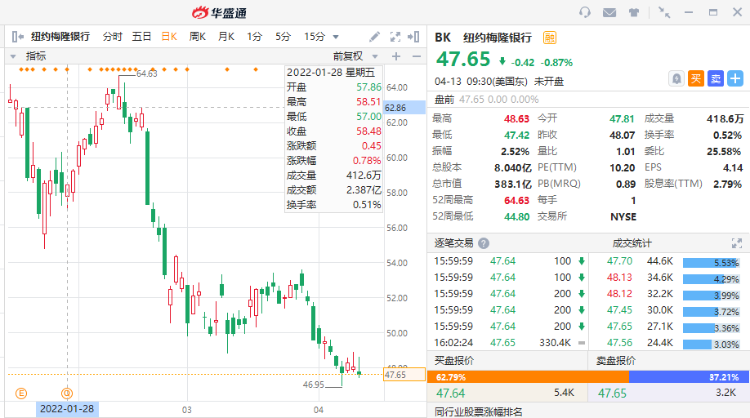
Task: Click the 买盘报价 header
Action: 454,361
